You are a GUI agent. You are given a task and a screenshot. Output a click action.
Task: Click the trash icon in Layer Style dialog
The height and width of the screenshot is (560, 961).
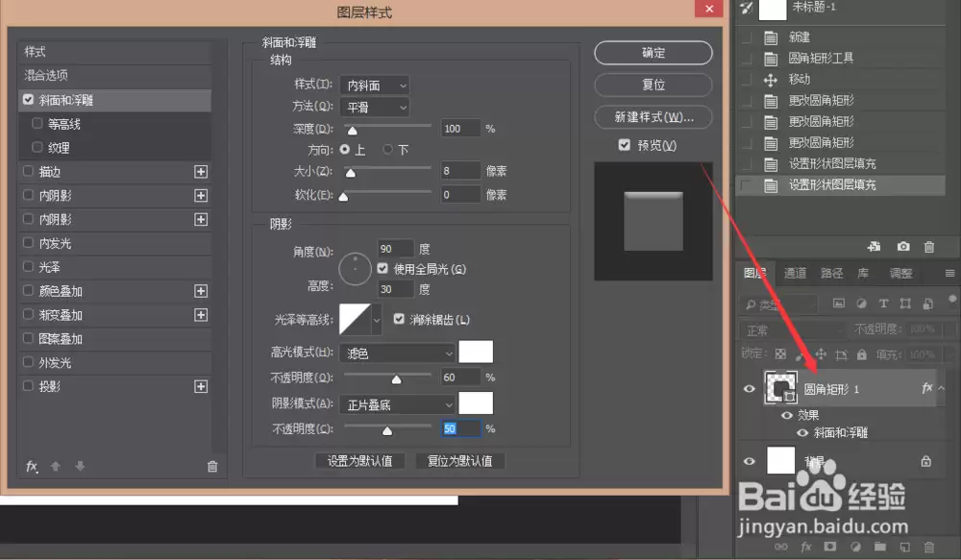click(x=212, y=466)
